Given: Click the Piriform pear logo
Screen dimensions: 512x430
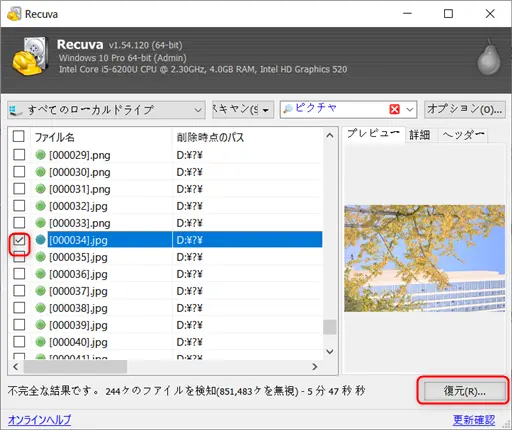Looking at the screenshot, I should click(x=489, y=57).
